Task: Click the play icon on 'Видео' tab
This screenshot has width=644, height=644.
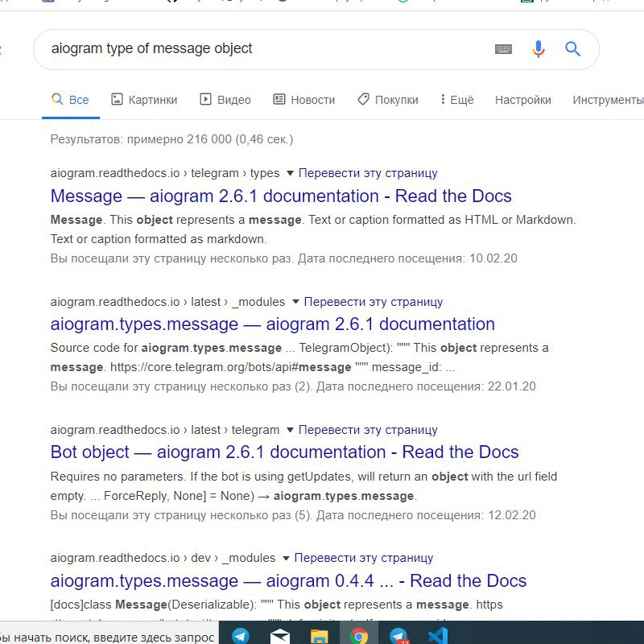Action: pos(205,99)
